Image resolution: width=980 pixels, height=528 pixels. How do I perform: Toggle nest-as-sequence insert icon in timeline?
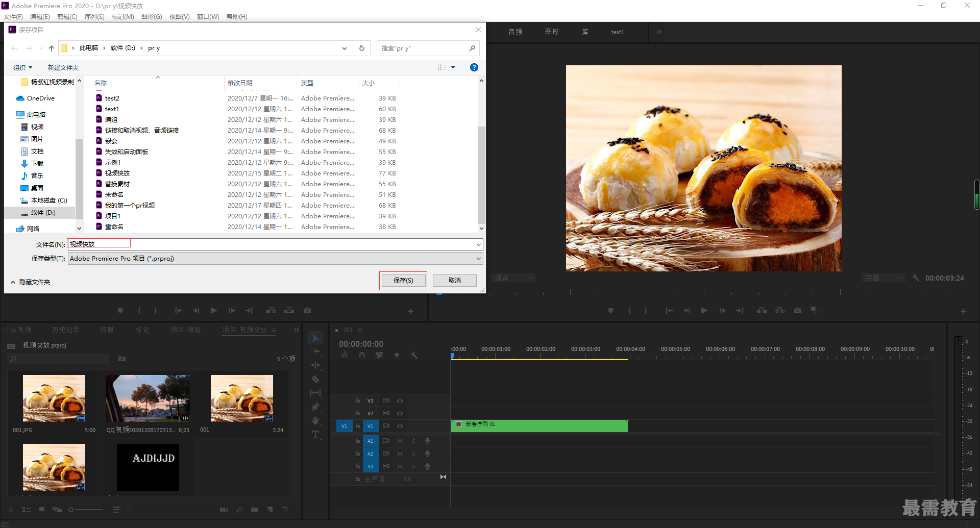(345, 355)
